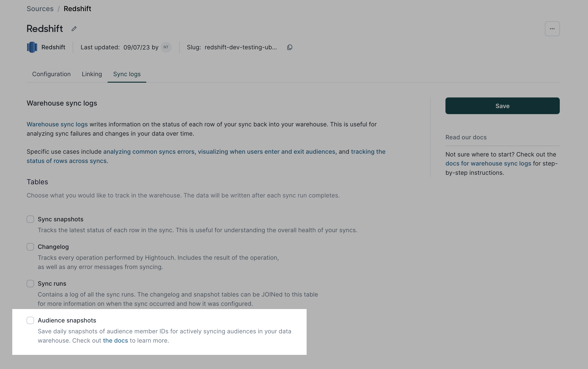Click the NT user avatar

point(166,47)
